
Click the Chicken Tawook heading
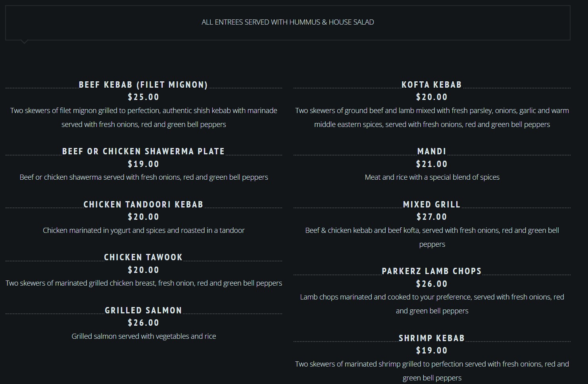click(143, 257)
